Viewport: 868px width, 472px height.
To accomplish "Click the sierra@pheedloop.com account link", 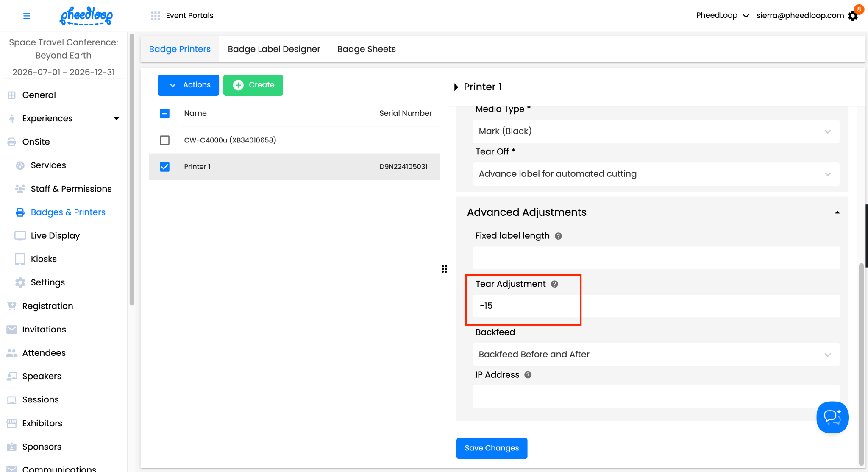I will pyautogui.click(x=800, y=16).
